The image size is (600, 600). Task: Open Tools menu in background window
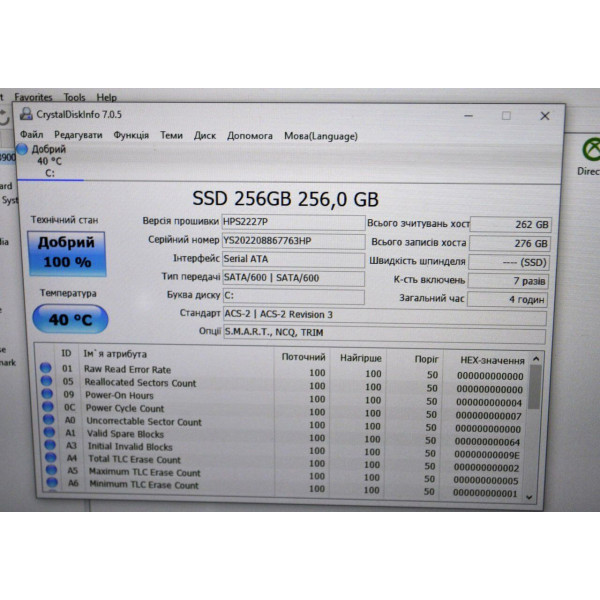(74, 97)
